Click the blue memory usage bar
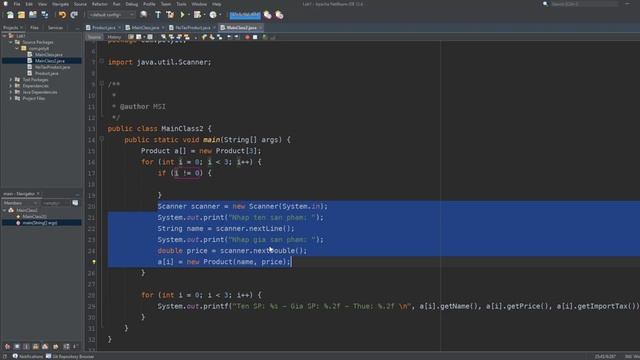Screen dimensions: 640x360 tap(245, 15)
